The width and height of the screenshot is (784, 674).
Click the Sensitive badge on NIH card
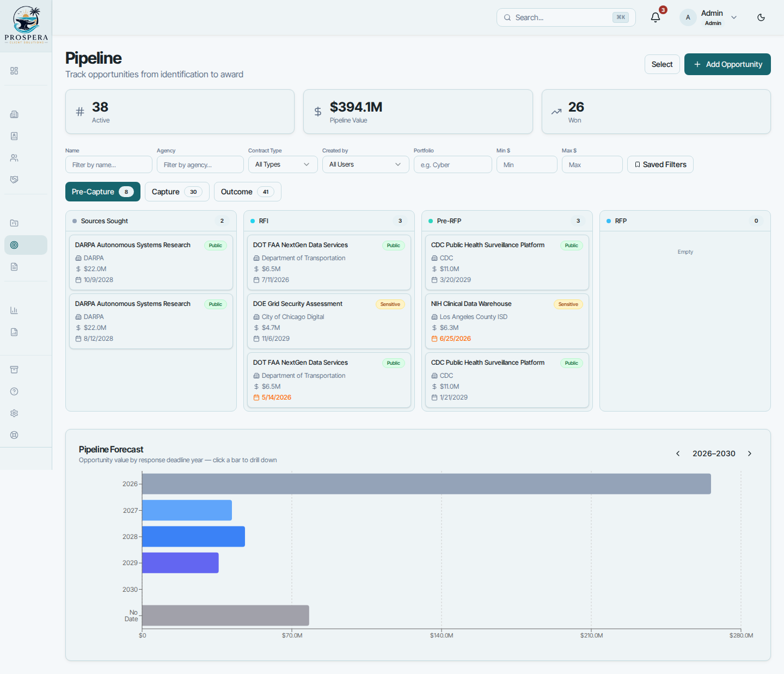[568, 304]
